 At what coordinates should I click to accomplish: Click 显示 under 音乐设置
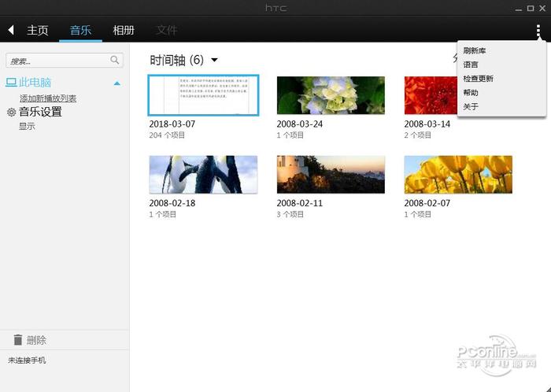click(x=27, y=127)
